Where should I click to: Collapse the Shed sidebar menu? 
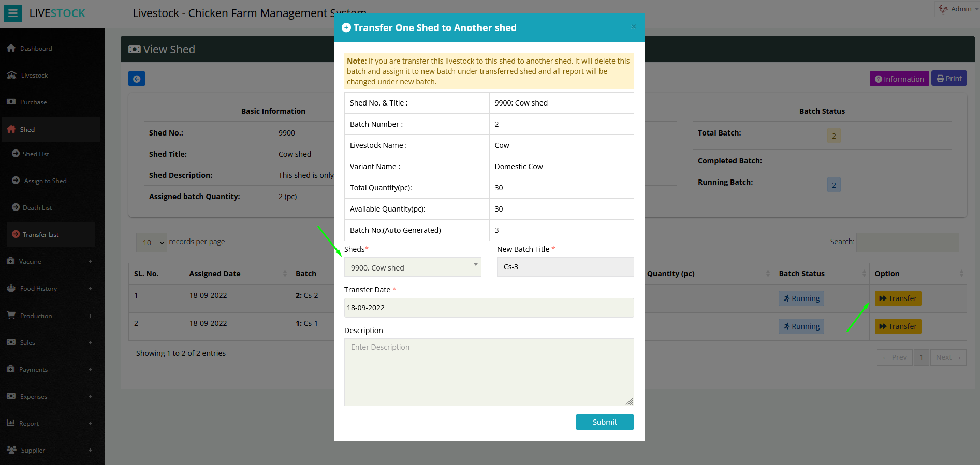point(90,129)
